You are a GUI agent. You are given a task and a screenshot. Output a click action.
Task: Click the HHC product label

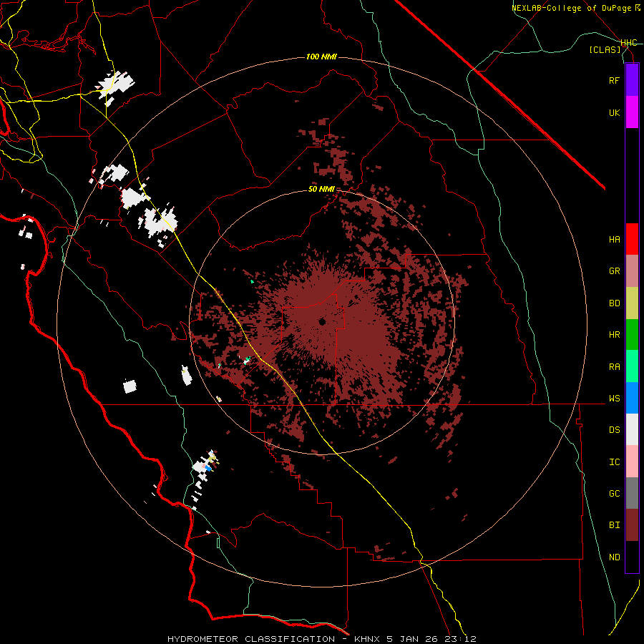[x=629, y=43]
